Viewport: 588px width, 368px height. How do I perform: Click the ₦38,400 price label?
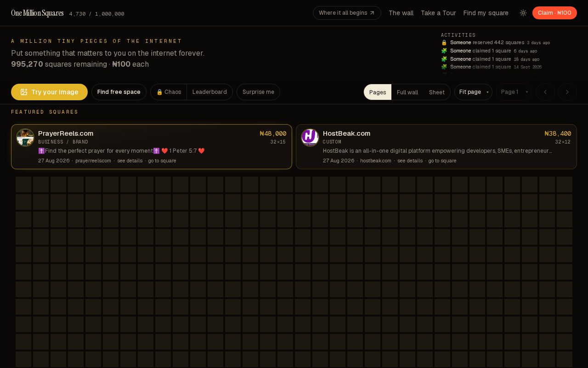pos(558,133)
